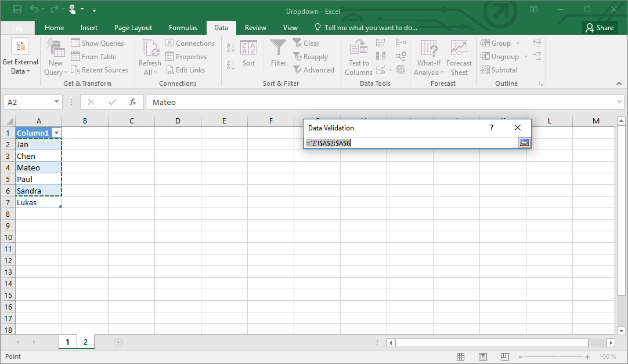The height and width of the screenshot is (364, 628).
Task: Click the Advanced filter icon
Action: point(314,70)
